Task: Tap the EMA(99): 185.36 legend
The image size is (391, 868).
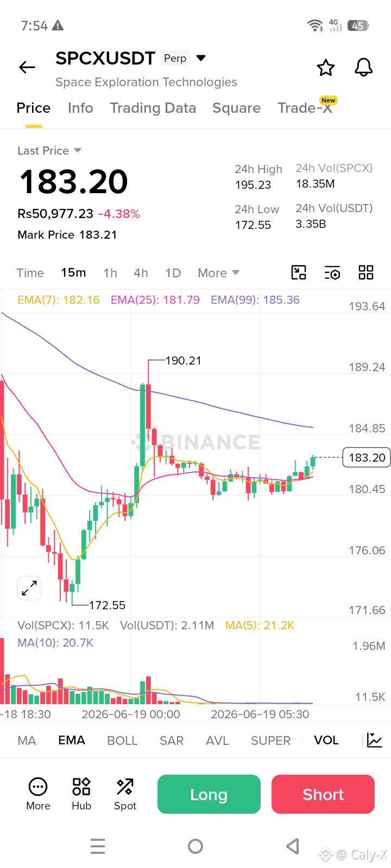Action: click(x=255, y=299)
